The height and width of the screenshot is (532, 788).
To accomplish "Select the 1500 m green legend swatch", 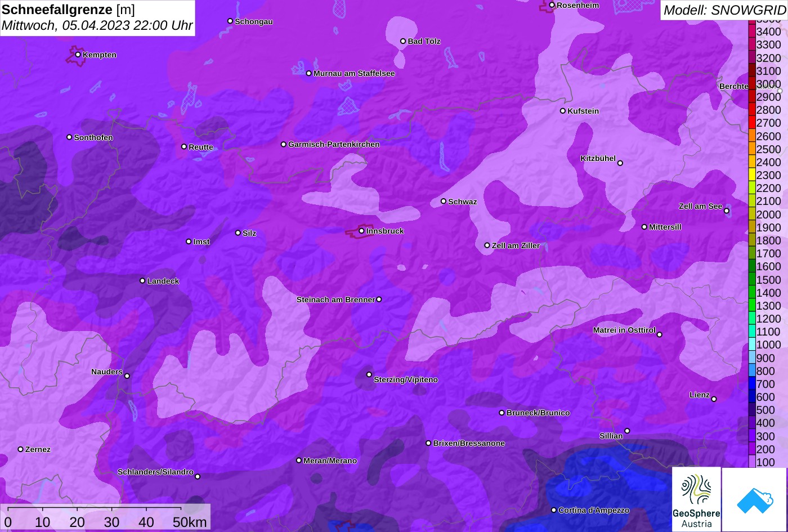I will (751, 279).
